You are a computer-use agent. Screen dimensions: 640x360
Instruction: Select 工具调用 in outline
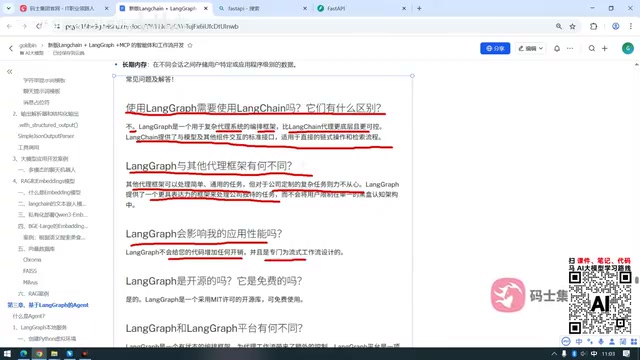[x=29, y=147]
